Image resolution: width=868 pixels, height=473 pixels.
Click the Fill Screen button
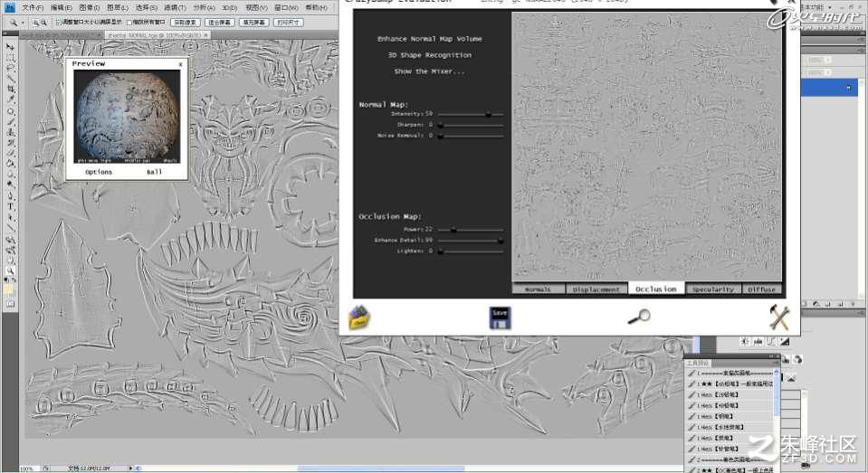[254, 23]
